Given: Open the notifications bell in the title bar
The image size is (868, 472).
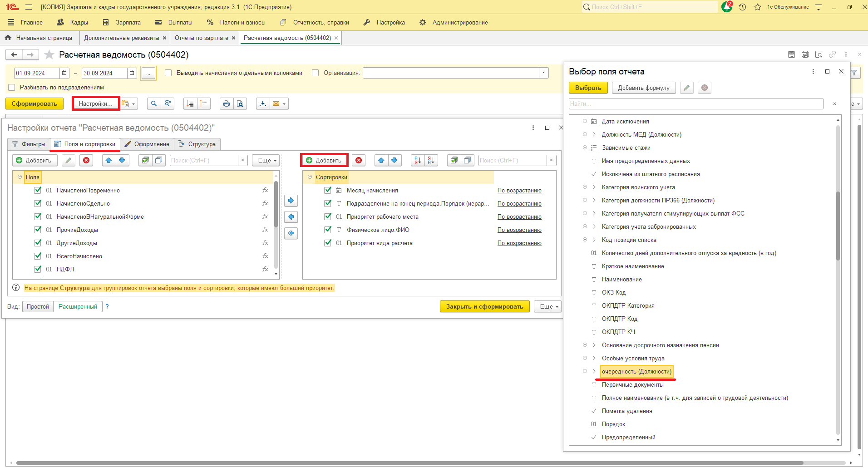Looking at the screenshot, I should click(x=726, y=7).
